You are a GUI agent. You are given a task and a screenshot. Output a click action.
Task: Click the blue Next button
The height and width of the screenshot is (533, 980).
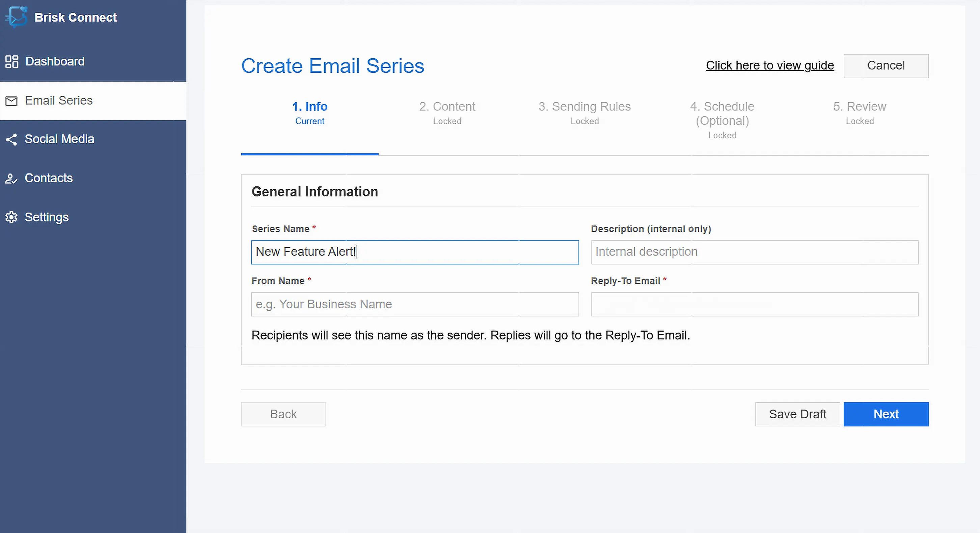(886, 414)
